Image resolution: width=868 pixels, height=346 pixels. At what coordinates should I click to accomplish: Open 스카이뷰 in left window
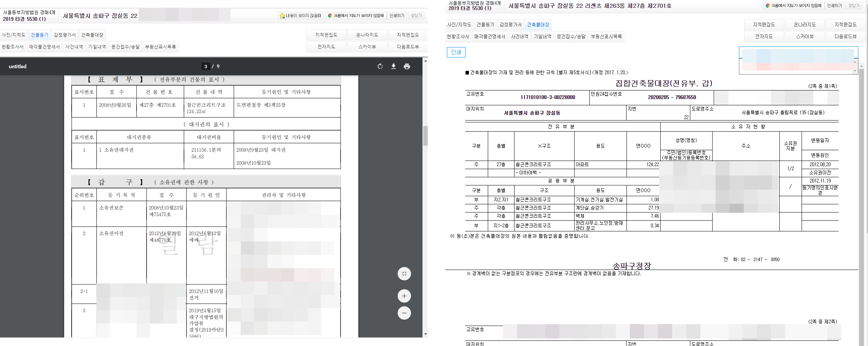pyautogui.click(x=367, y=47)
